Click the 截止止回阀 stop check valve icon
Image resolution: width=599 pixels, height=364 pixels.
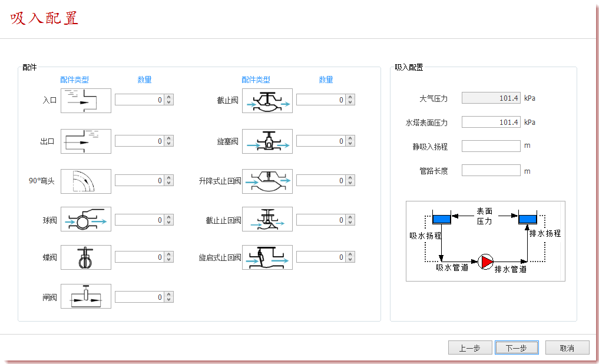point(267,219)
